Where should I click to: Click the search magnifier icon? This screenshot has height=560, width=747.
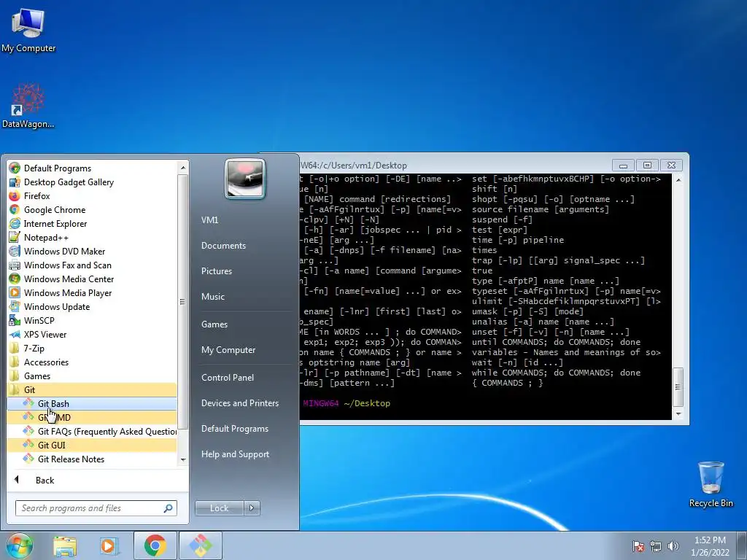[169, 508]
